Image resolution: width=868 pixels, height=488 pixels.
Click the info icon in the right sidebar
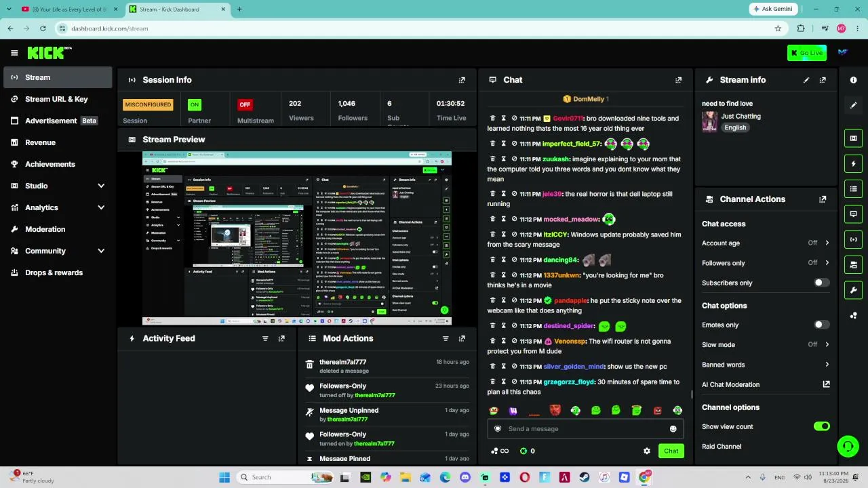(853, 80)
